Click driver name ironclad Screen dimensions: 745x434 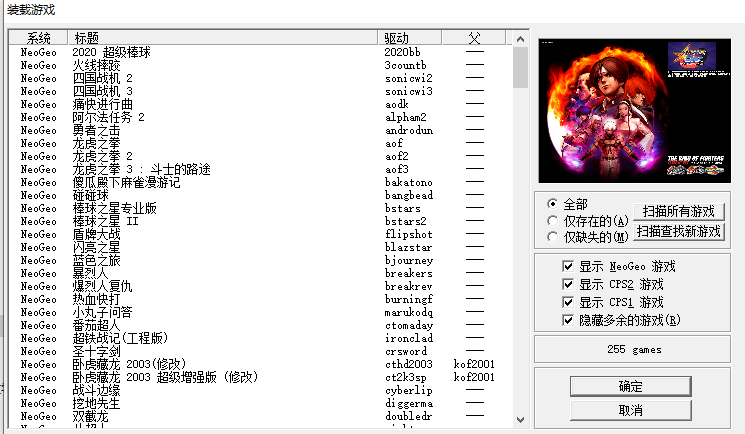pyautogui.click(x=409, y=338)
